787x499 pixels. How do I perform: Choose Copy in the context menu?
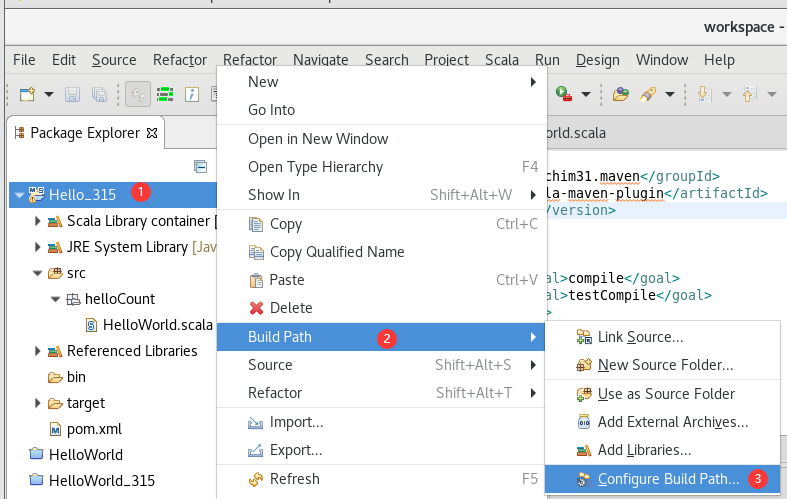tap(381, 224)
